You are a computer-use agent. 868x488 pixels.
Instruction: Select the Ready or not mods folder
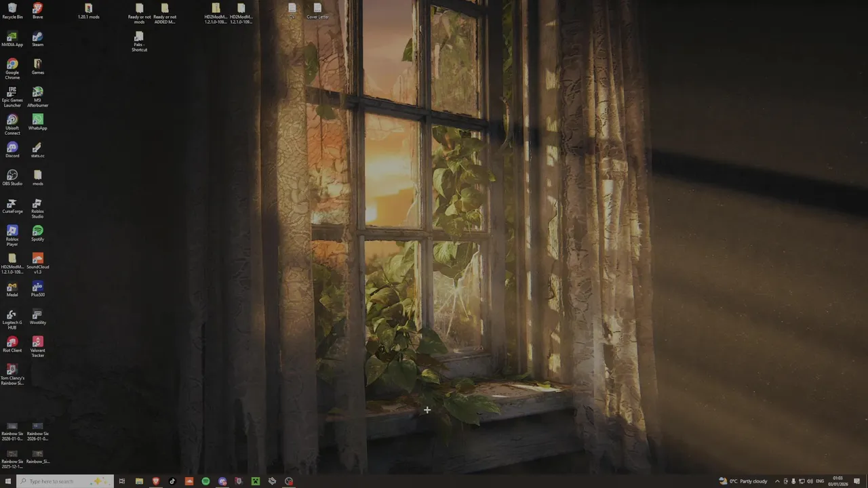tap(139, 14)
